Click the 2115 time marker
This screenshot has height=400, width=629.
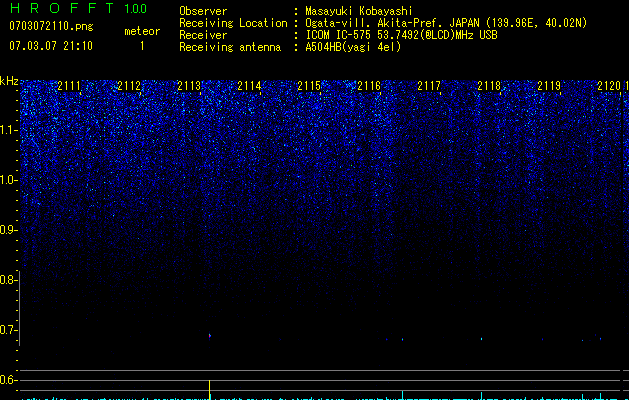point(309,86)
